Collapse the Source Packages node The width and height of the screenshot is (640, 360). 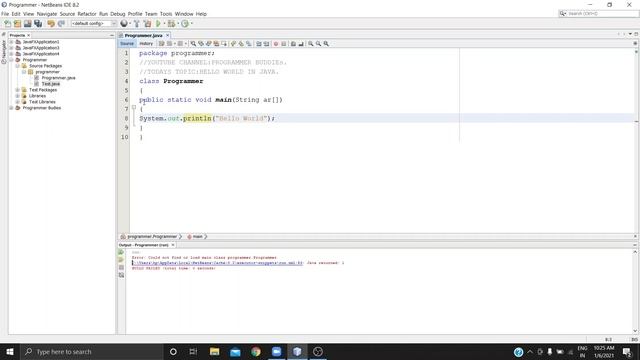tap(18, 66)
